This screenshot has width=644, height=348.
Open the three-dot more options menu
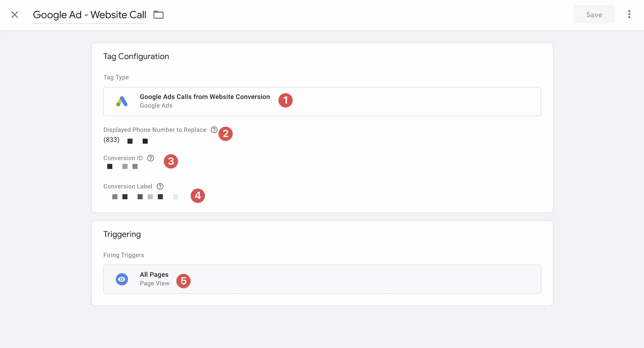(x=629, y=14)
